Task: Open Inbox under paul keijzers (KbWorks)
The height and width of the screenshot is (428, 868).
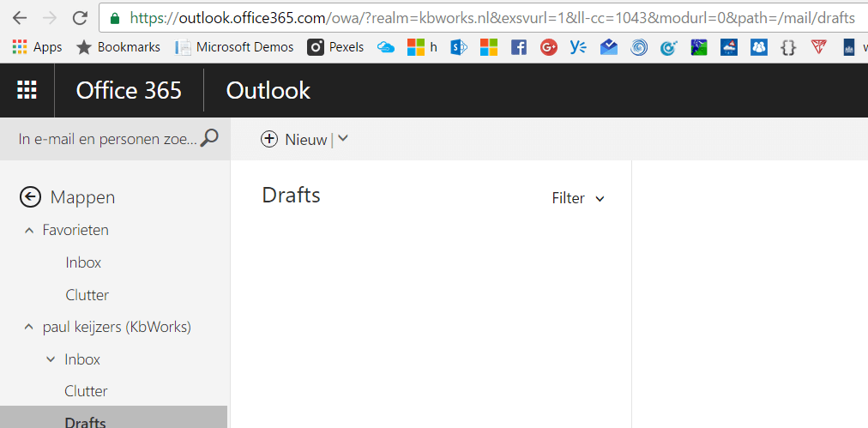Action: pos(82,360)
